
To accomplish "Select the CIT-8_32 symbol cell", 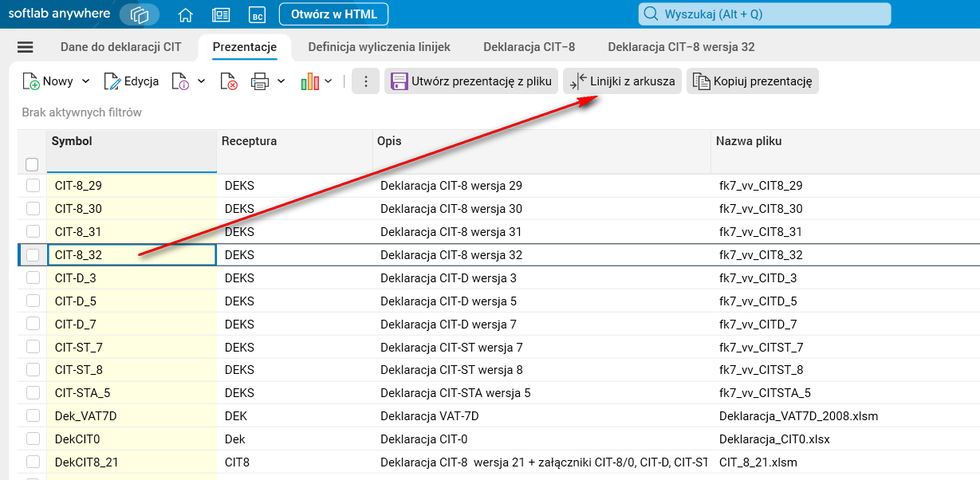I will [x=132, y=255].
